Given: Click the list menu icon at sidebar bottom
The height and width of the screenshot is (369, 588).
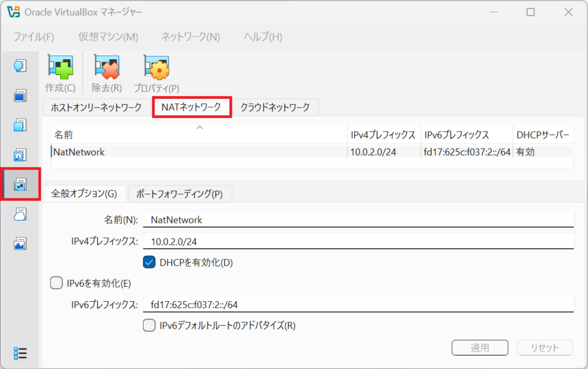Looking at the screenshot, I should pos(20,353).
